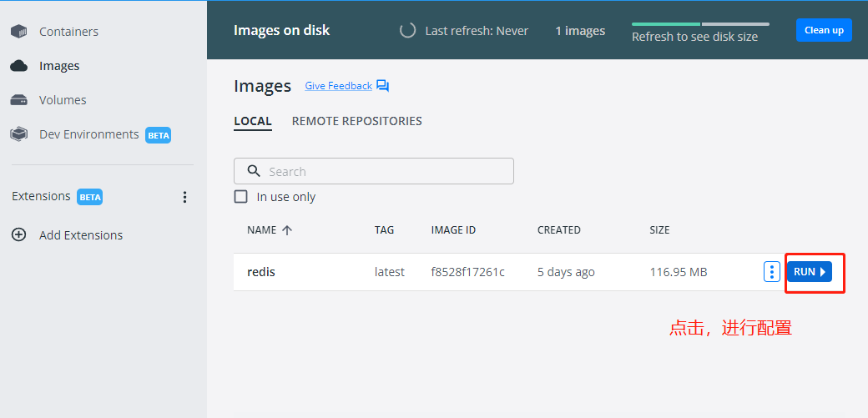Click the Extensions BETA badge

pyautogui.click(x=89, y=197)
